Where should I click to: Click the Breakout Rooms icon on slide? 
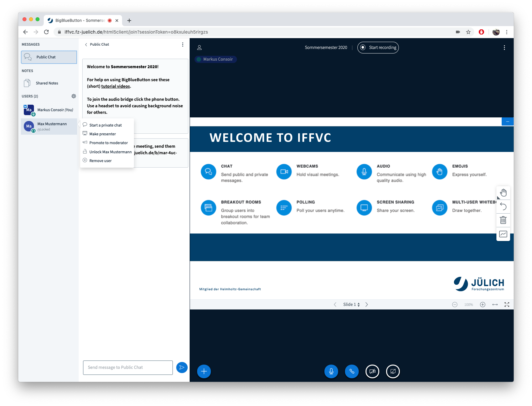[209, 208]
